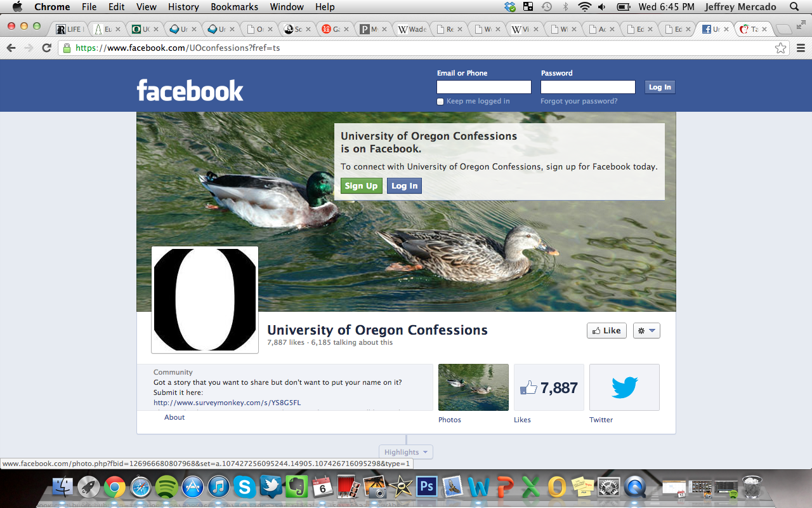Image resolution: width=812 pixels, height=508 pixels.
Task: Open the App Store dock icon
Action: [x=192, y=487]
